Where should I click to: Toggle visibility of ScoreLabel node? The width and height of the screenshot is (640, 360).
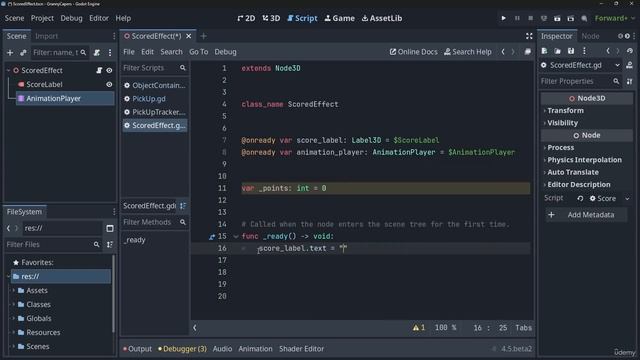pyautogui.click(x=109, y=84)
